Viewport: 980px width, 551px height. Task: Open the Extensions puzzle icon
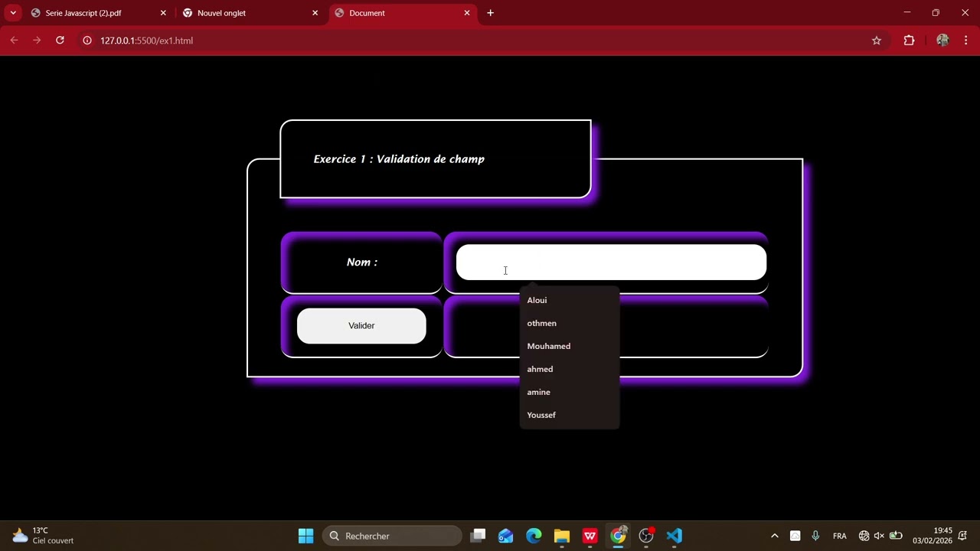click(x=909, y=41)
